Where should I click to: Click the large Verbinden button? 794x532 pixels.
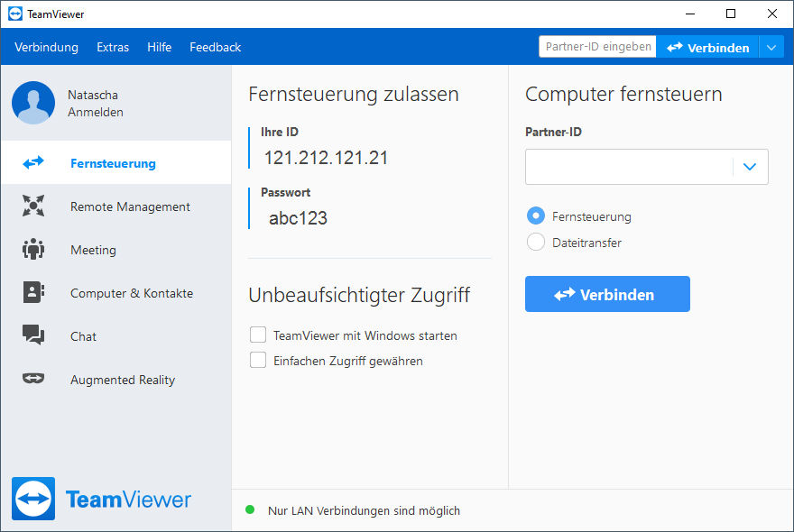(x=607, y=294)
